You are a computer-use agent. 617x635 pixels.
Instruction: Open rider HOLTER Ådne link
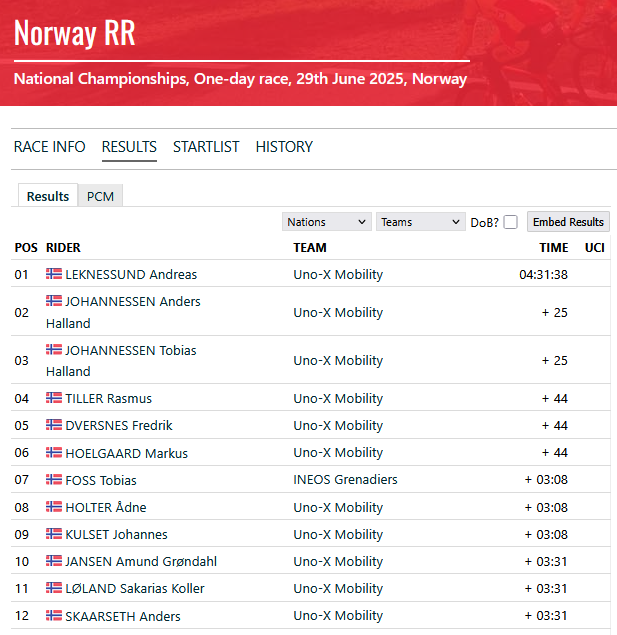[106, 507]
